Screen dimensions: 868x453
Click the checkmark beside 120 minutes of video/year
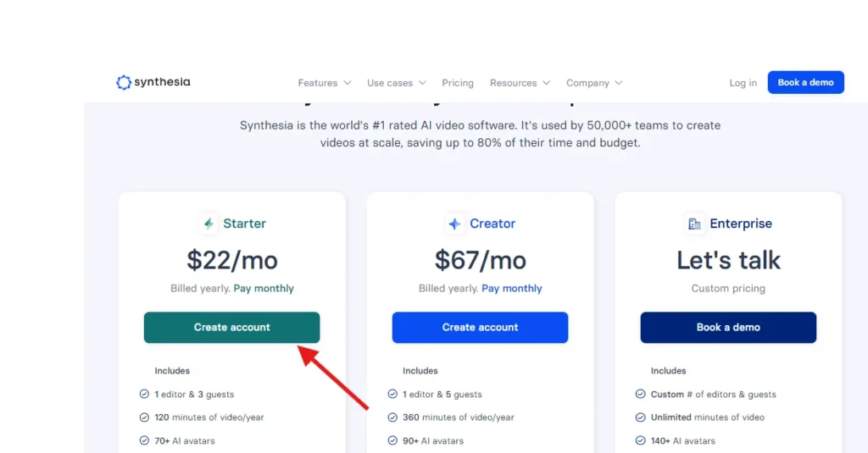(144, 417)
